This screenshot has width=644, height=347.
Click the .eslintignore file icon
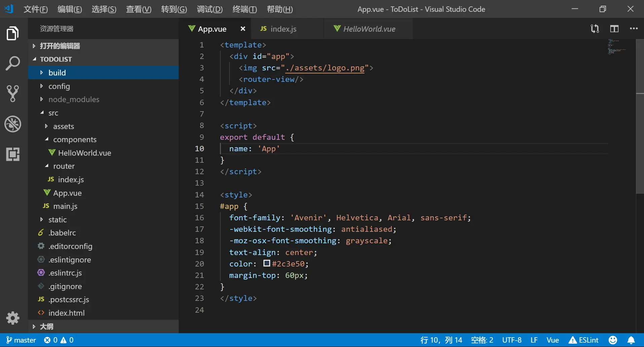[x=41, y=259]
